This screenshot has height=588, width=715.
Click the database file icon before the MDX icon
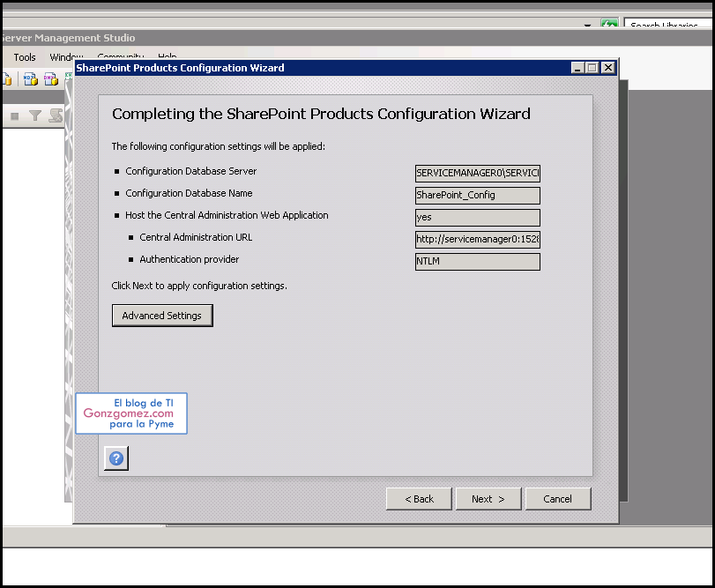(x=7, y=78)
